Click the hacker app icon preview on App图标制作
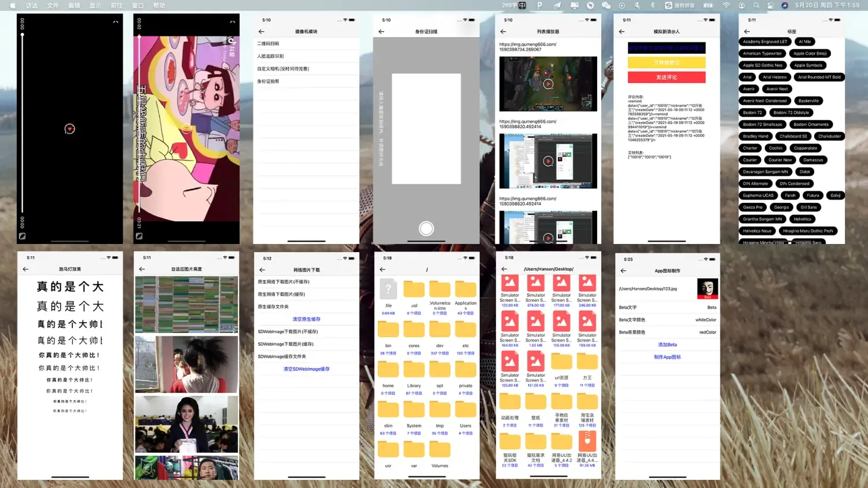The image size is (868, 488). click(x=708, y=289)
